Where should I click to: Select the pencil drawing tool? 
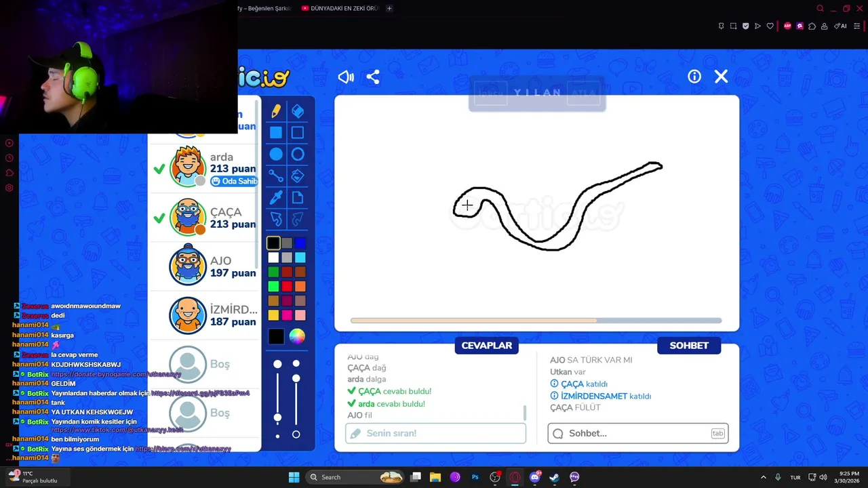[x=276, y=111]
